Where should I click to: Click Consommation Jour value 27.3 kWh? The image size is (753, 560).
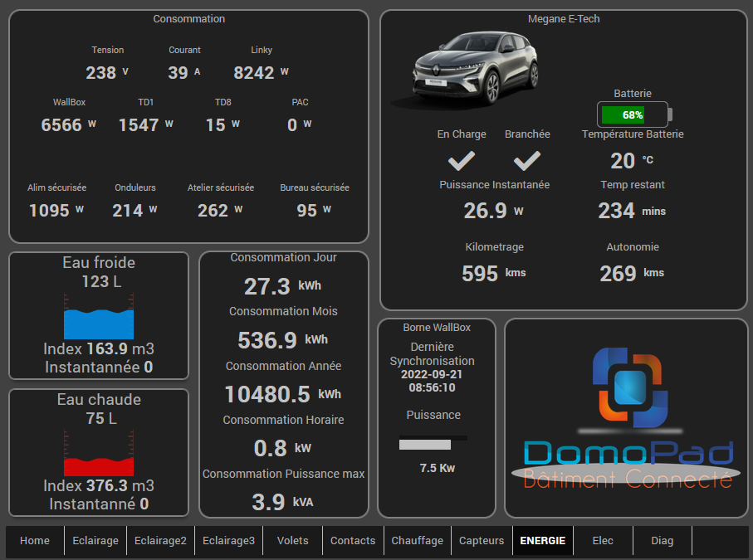coord(282,286)
